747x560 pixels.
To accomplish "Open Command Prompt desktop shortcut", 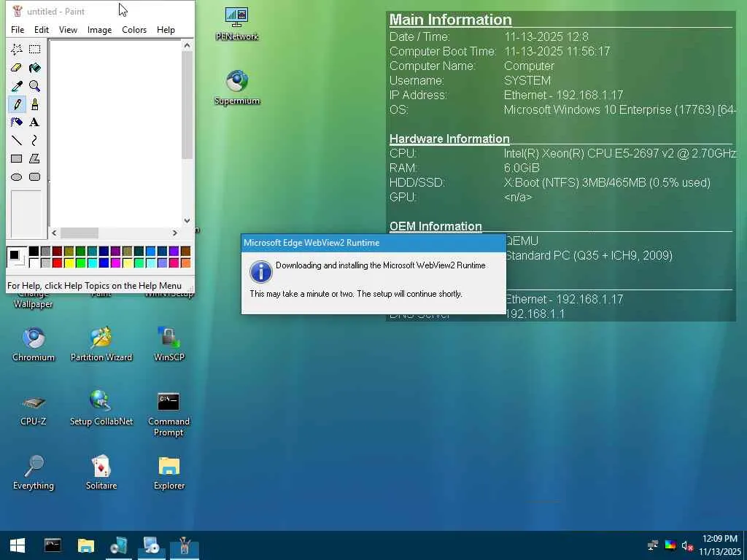I will click(169, 414).
